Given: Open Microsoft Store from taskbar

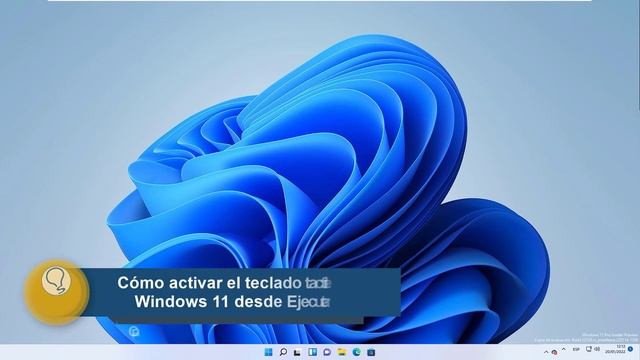Looking at the screenshot, I should click(371, 352).
